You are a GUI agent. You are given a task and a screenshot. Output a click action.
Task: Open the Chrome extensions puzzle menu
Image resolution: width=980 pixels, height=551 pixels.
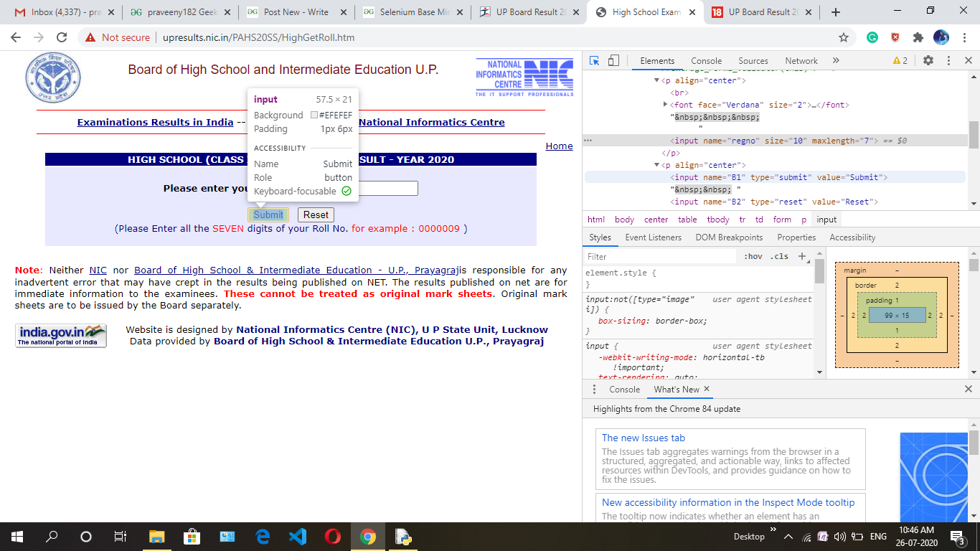(x=918, y=37)
